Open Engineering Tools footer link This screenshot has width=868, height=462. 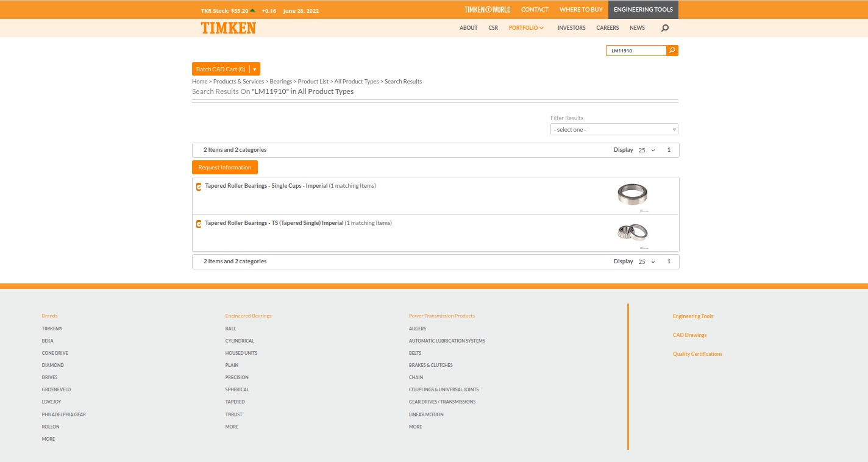693,316
